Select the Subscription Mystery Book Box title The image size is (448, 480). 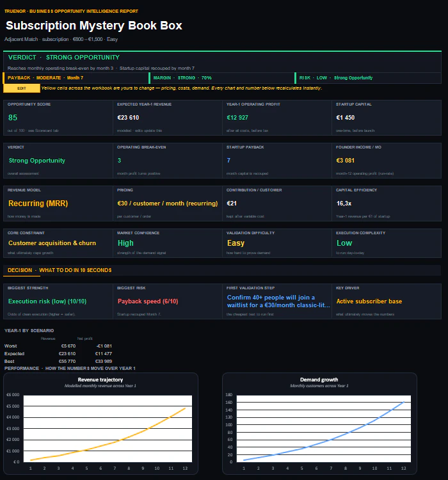93,26
